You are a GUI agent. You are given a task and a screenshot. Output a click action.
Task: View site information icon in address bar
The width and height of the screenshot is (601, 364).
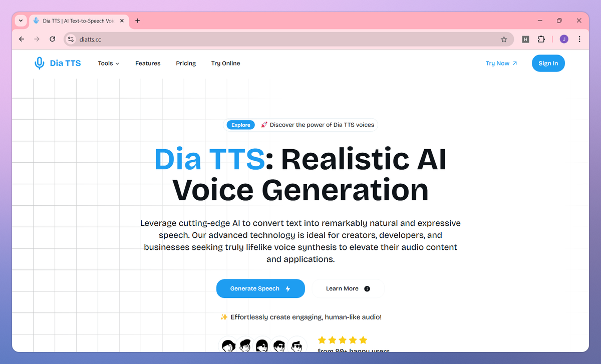click(x=71, y=39)
